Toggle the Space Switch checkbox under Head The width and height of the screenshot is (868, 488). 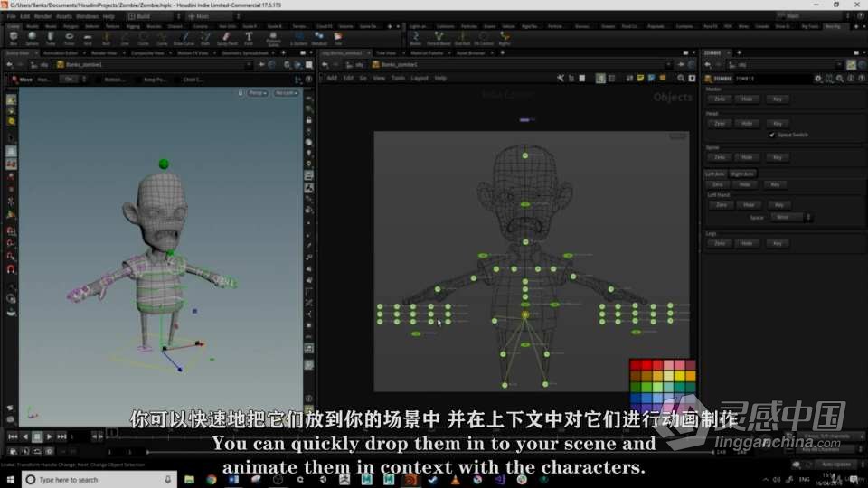(771, 135)
